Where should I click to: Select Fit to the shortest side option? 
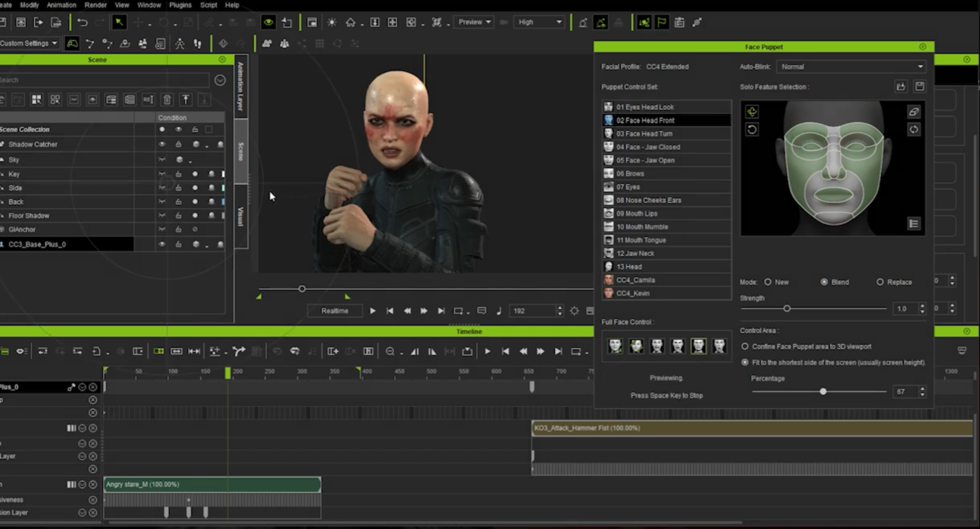[745, 362]
